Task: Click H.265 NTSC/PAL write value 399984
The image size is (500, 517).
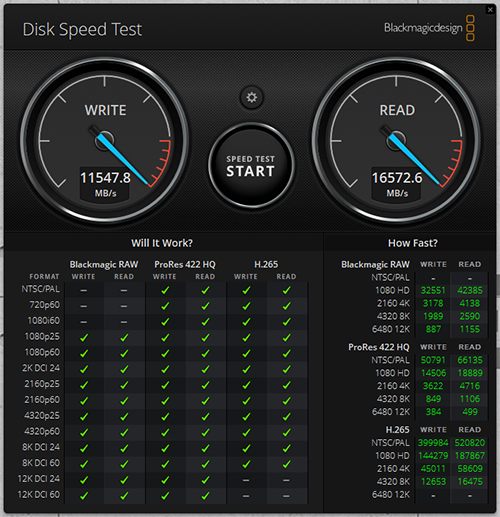Action: 433,443
